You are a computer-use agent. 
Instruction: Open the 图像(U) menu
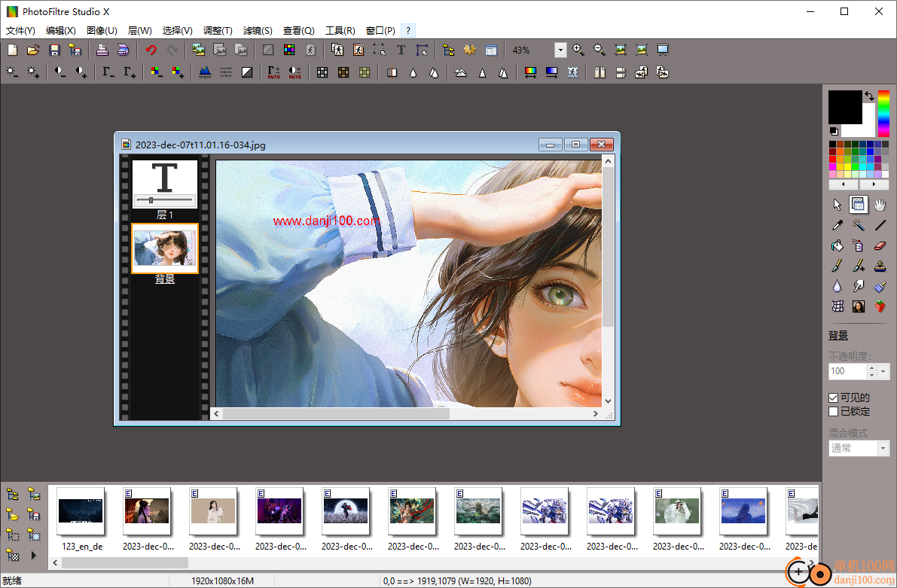click(x=102, y=30)
